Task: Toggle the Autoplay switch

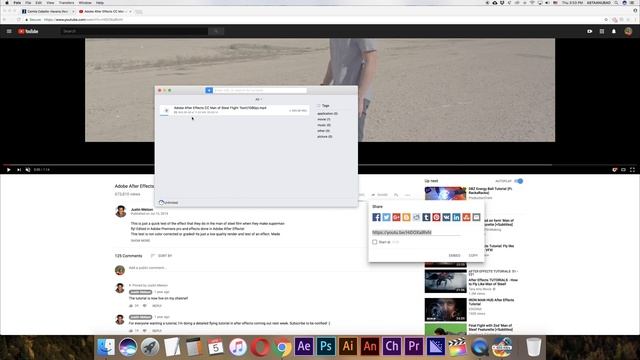Action: 518,181
